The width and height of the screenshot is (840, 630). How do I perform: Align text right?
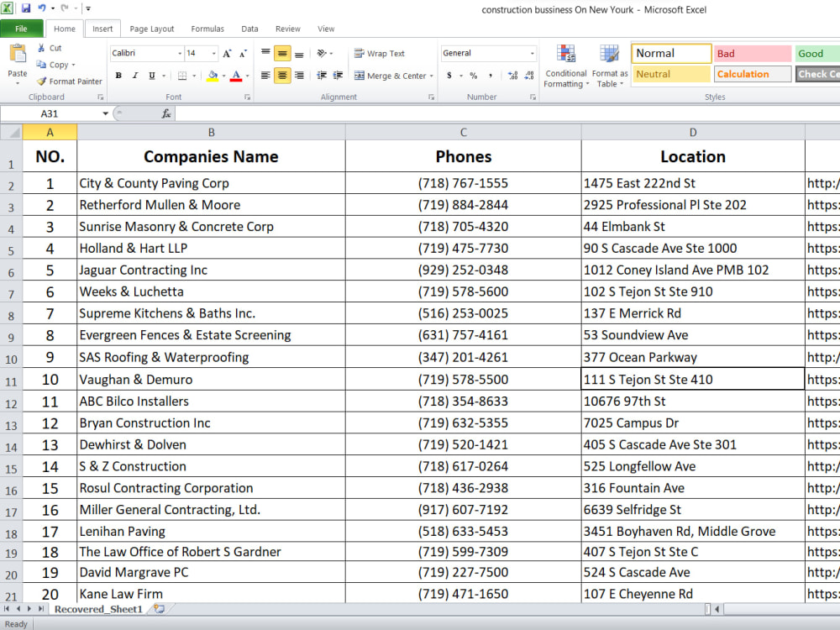[300, 76]
